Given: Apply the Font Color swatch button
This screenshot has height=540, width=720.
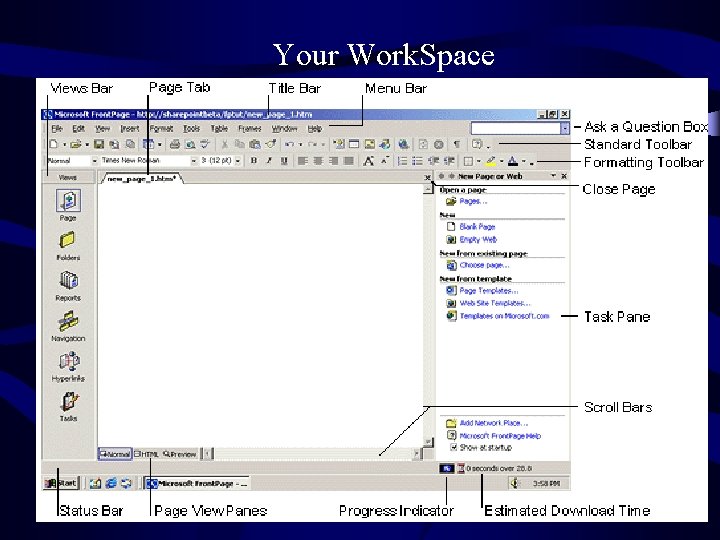Looking at the screenshot, I should pyautogui.click(x=513, y=161).
